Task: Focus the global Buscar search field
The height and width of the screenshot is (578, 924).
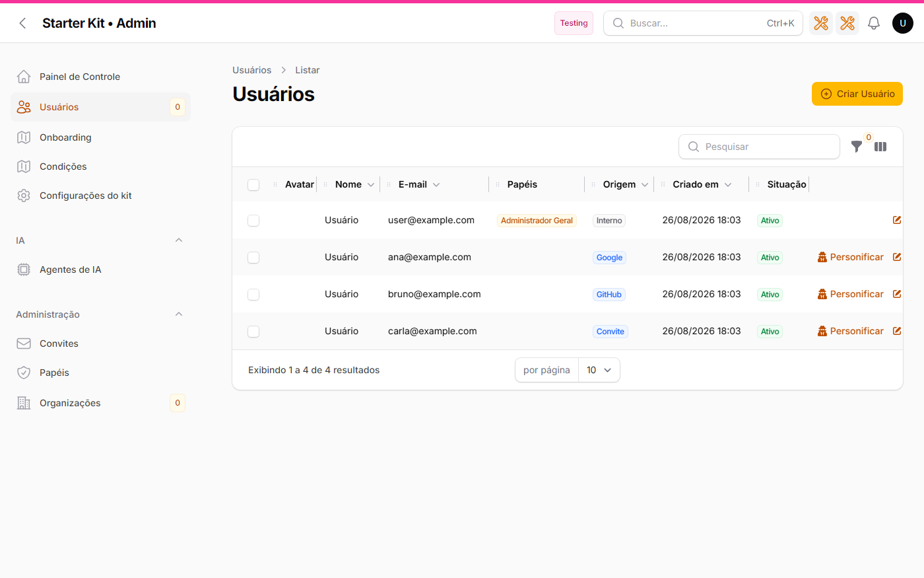Action: 703,23
